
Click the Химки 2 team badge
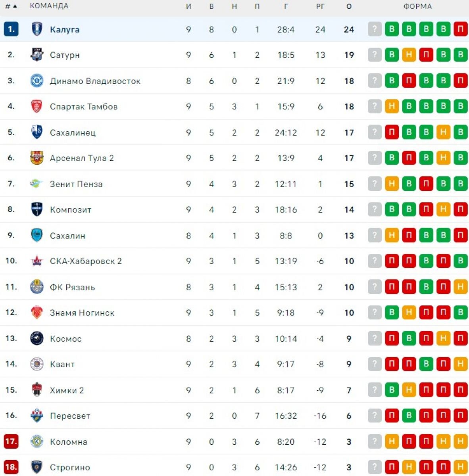pyautogui.click(x=37, y=390)
